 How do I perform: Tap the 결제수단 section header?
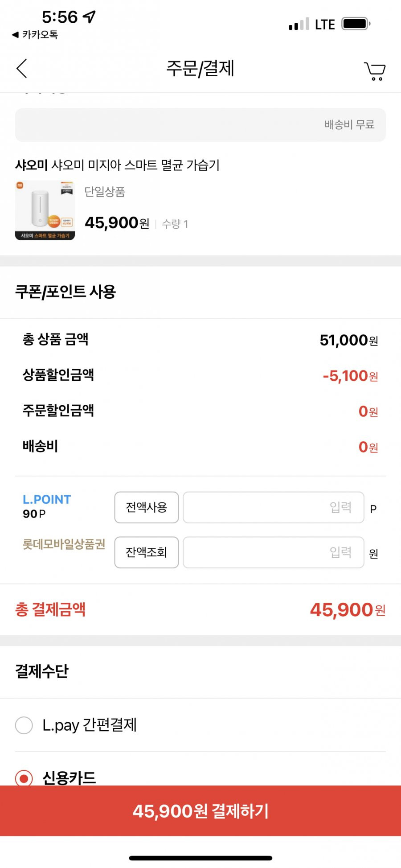pyautogui.click(x=42, y=671)
